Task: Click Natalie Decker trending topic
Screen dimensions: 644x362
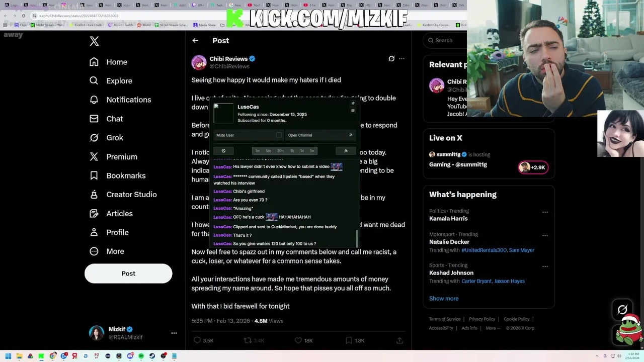Action: click(449, 242)
